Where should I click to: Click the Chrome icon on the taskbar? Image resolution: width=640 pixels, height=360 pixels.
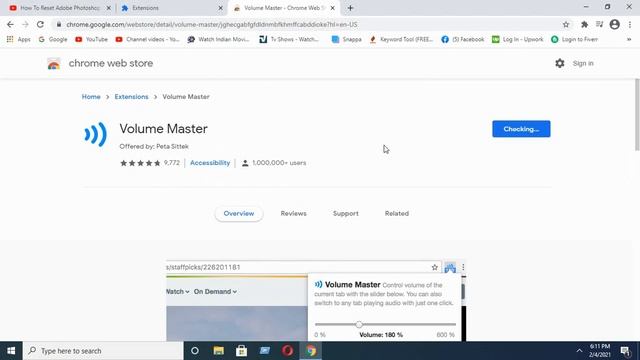pyautogui.click(x=311, y=351)
